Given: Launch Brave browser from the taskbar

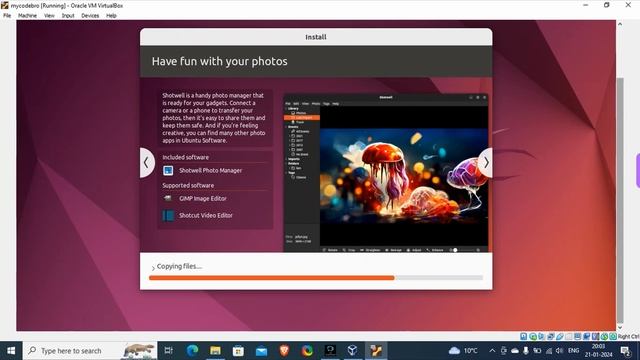Looking at the screenshot, I should click(284, 351).
